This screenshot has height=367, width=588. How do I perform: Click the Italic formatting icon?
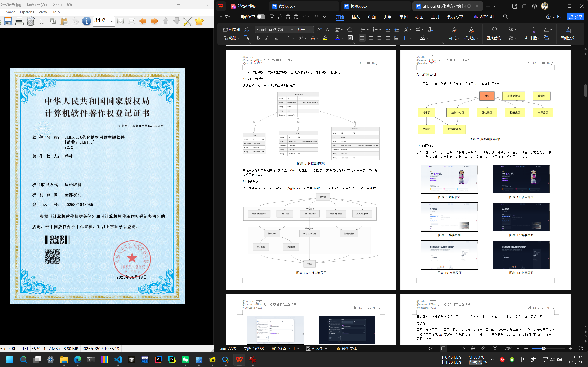point(267,38)
